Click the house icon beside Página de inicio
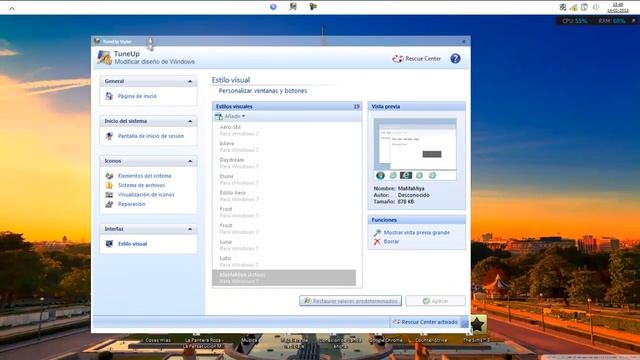 (x=109, y=96)
